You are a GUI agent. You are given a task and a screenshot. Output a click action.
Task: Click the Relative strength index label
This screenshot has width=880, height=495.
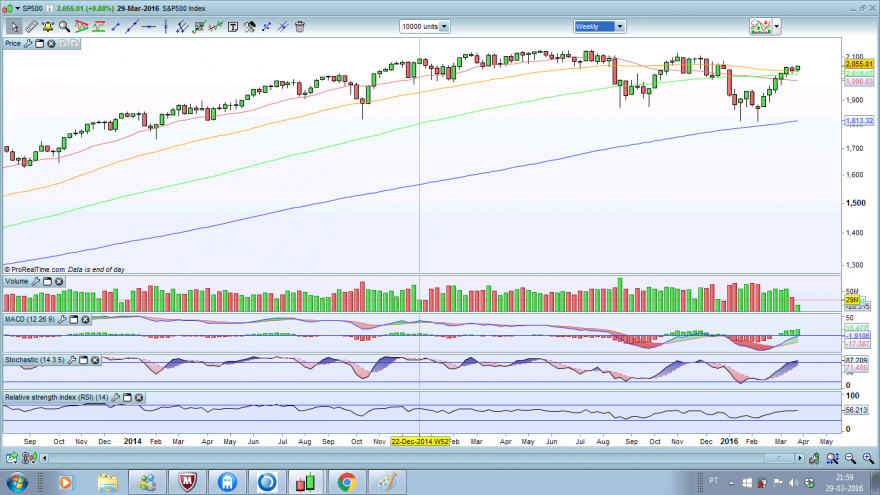point(57,397)
